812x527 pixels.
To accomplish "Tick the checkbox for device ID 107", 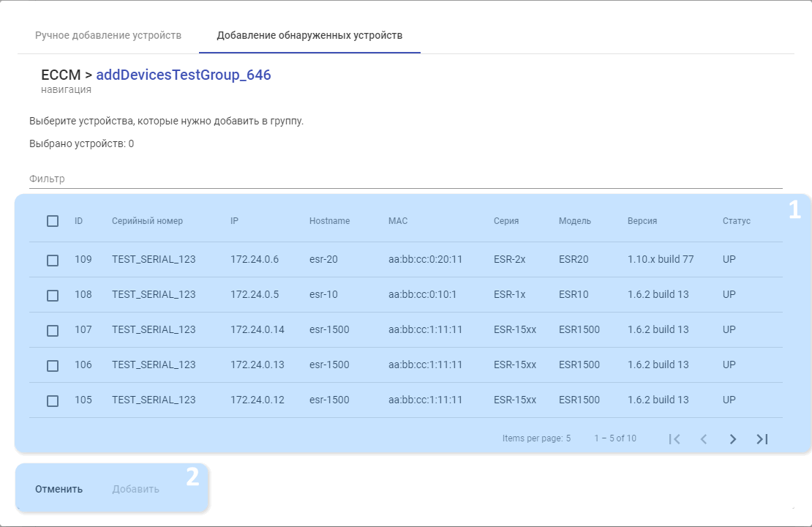I will (x=53, y=330).
